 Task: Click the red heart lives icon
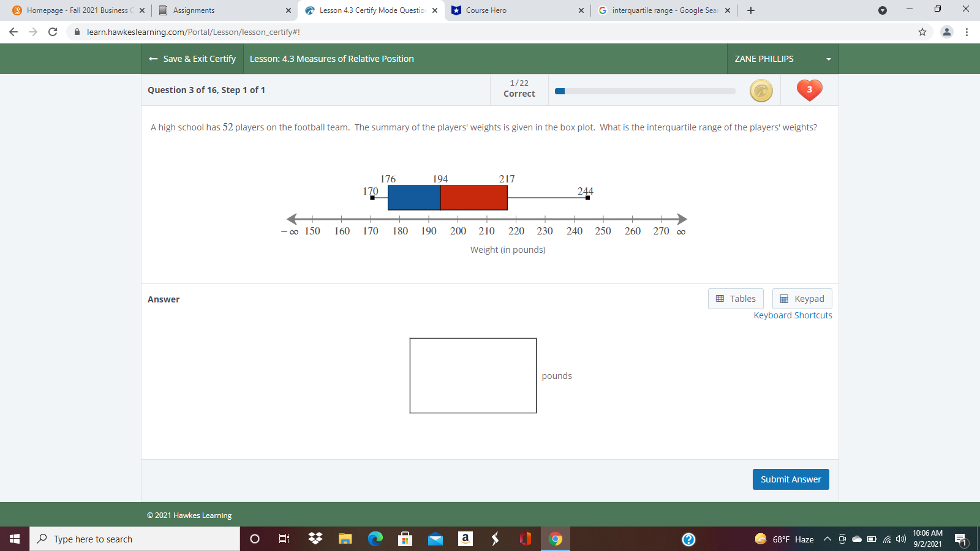click(x=809, y=90)
